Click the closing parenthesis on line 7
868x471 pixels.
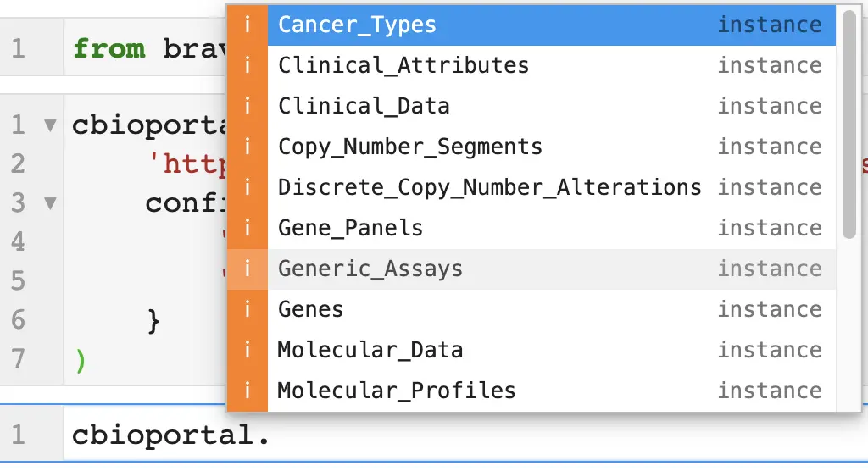point(81,360)
